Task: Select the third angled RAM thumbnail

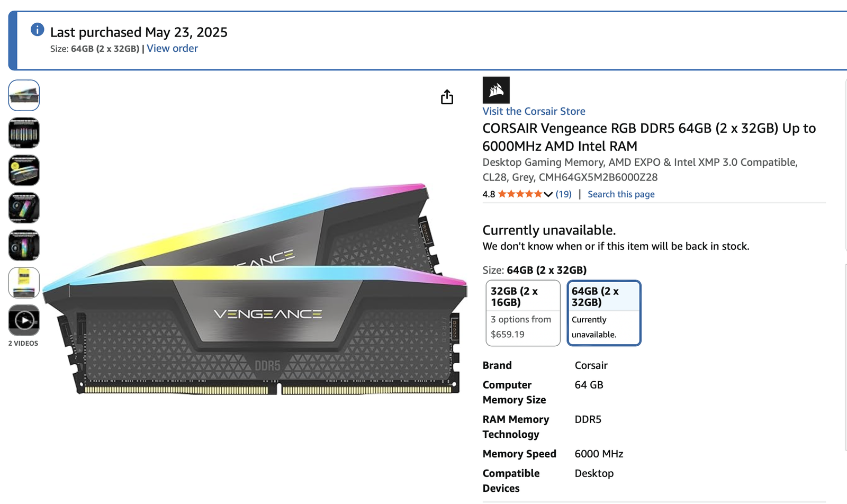Action: click(x=24, y=170)
